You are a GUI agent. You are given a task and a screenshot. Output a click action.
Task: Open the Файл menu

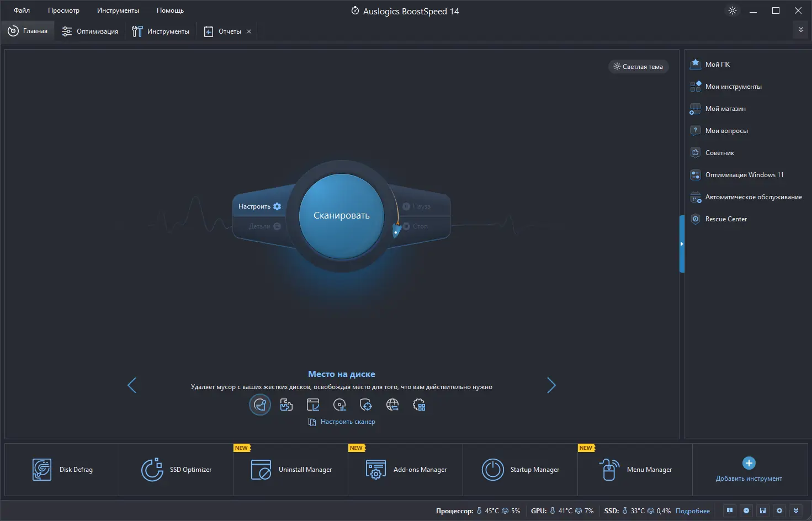point(22,10)
